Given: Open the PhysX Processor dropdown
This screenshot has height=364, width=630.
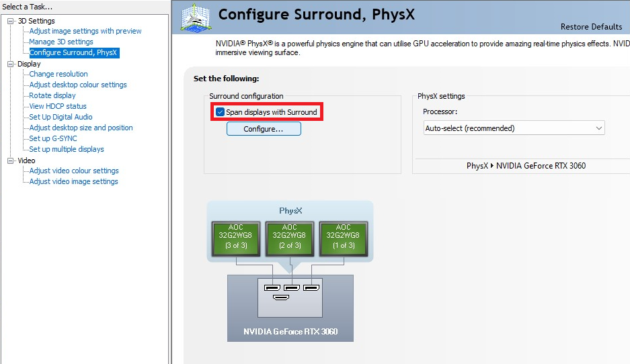Looking at the screenshot, I should click(x=514, y=128).
